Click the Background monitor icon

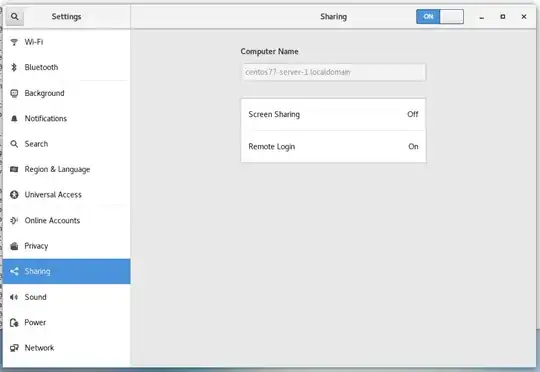[14, 93]
